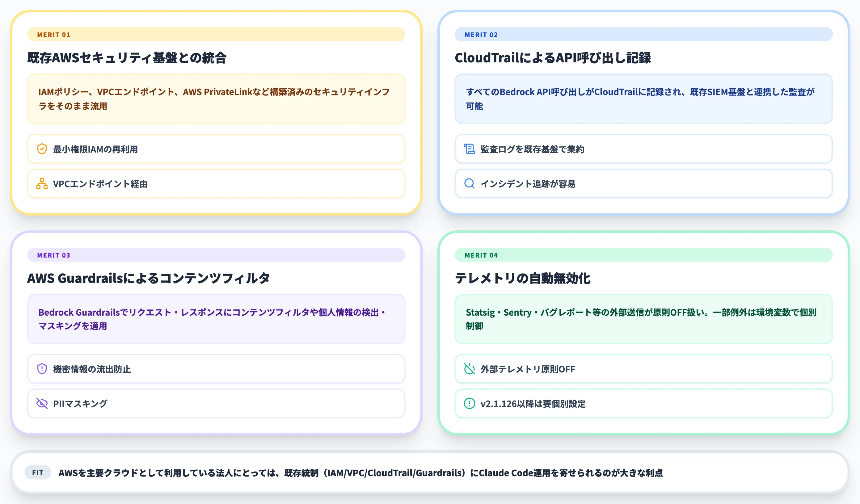Click the blue description box about Bedrock API呼び出し
Viewport: 860px width, 504px height.
tap(643, 99)
